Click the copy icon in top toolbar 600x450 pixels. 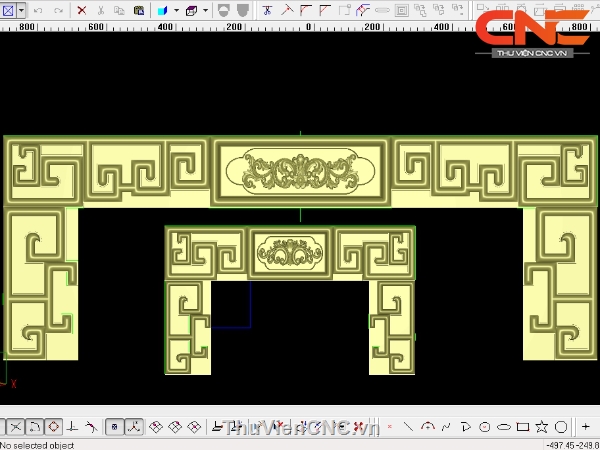119,11
